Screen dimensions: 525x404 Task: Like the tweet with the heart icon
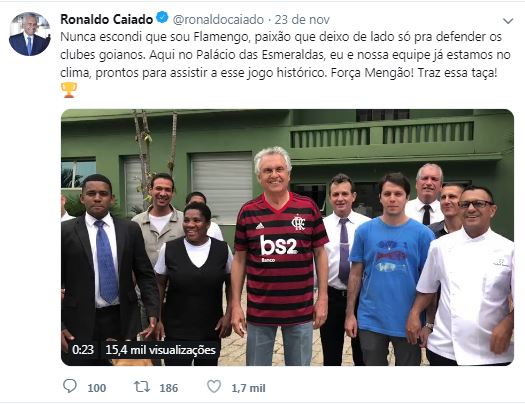(214, 387)
